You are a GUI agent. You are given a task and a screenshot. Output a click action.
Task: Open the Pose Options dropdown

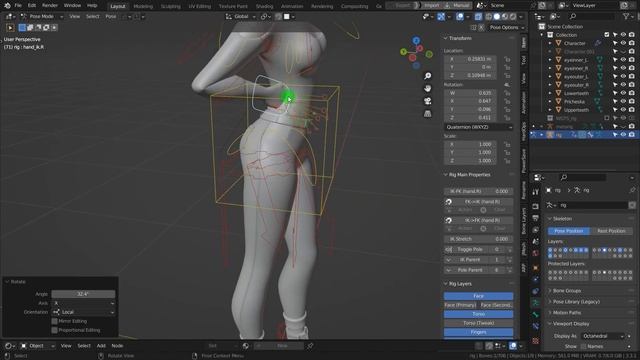507,27
